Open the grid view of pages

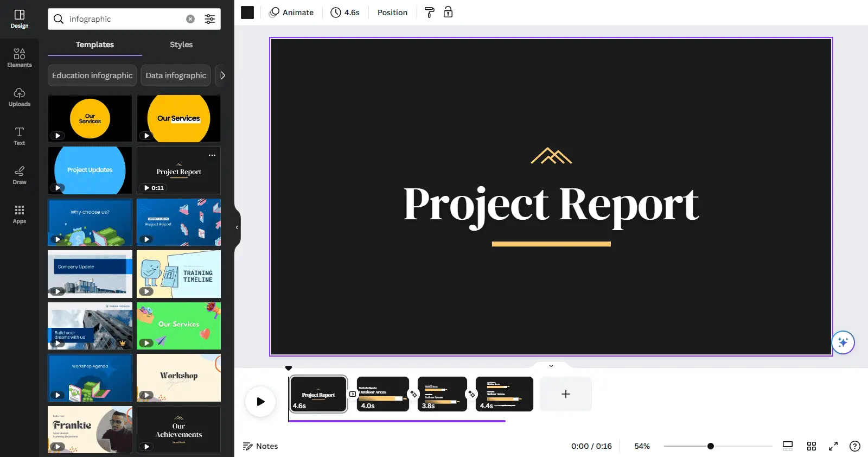pyautogui.click(x=812, y=446)
